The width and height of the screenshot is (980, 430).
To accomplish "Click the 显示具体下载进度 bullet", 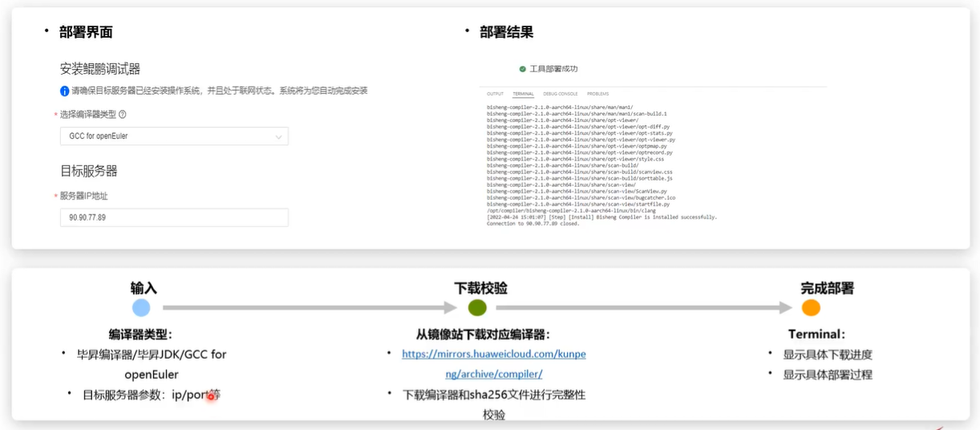I will [828, 355].
